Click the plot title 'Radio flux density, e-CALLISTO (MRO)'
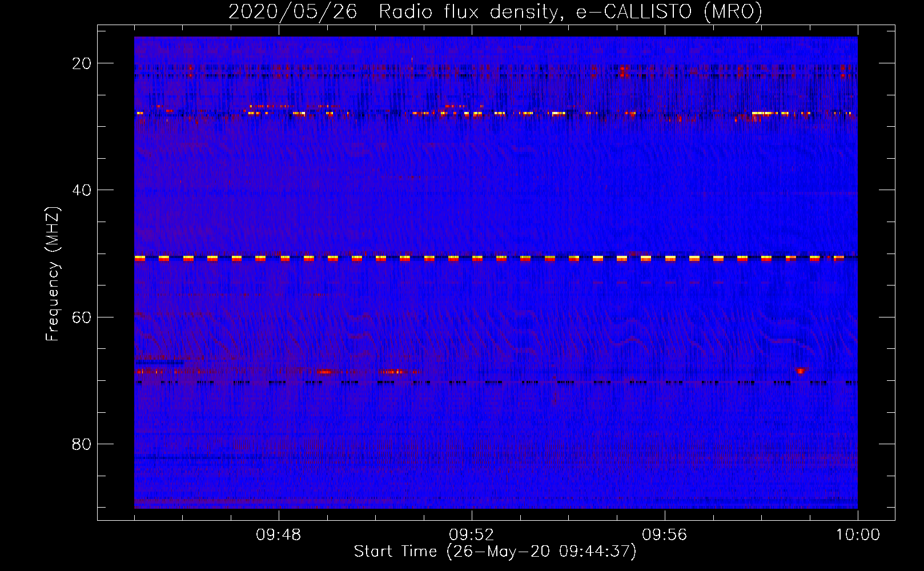 pos(571,12)
